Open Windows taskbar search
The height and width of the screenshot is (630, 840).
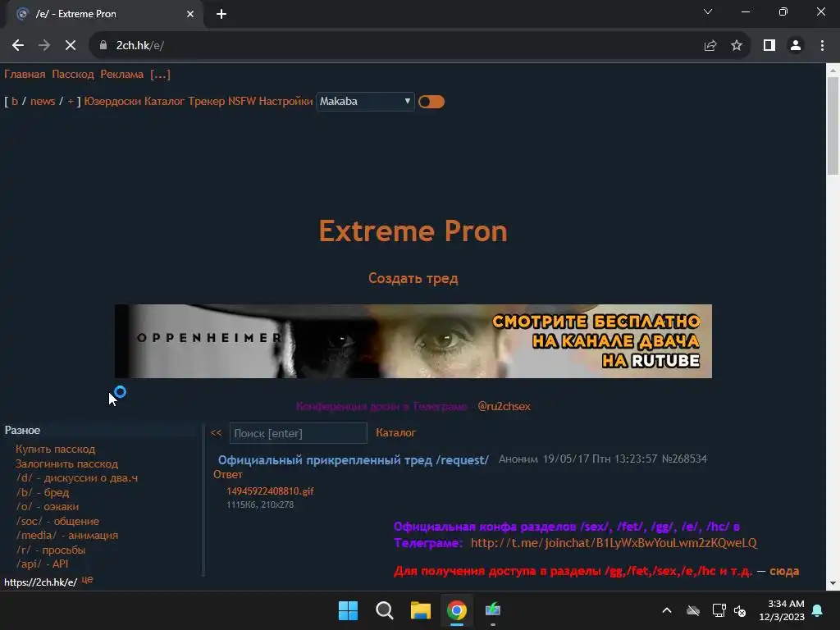point(384,610)
